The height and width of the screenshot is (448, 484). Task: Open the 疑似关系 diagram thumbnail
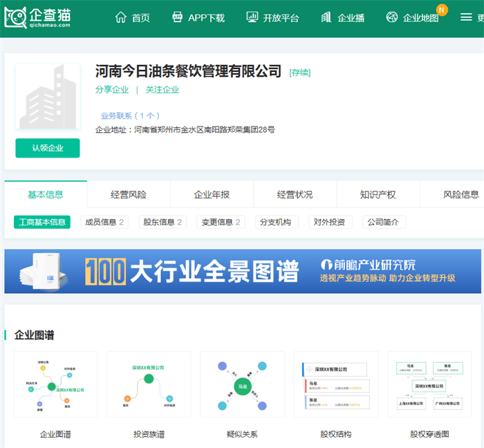coord(242,384)
